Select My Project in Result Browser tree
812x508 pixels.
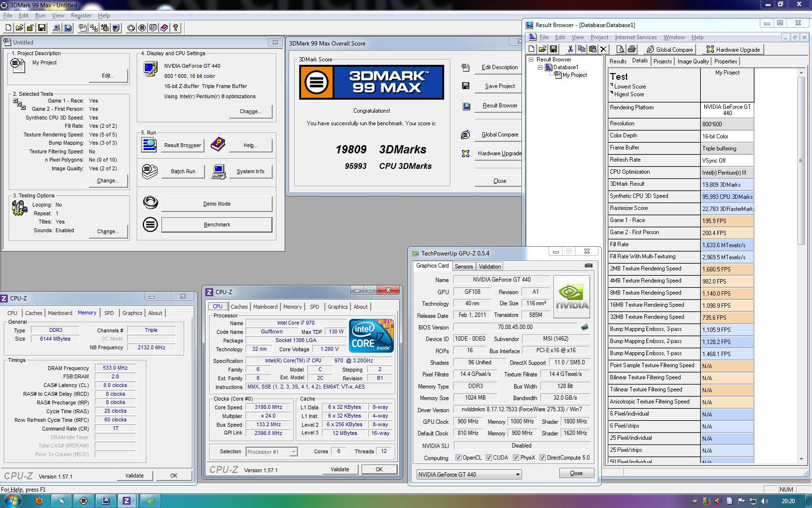click(x=575, y=75)
